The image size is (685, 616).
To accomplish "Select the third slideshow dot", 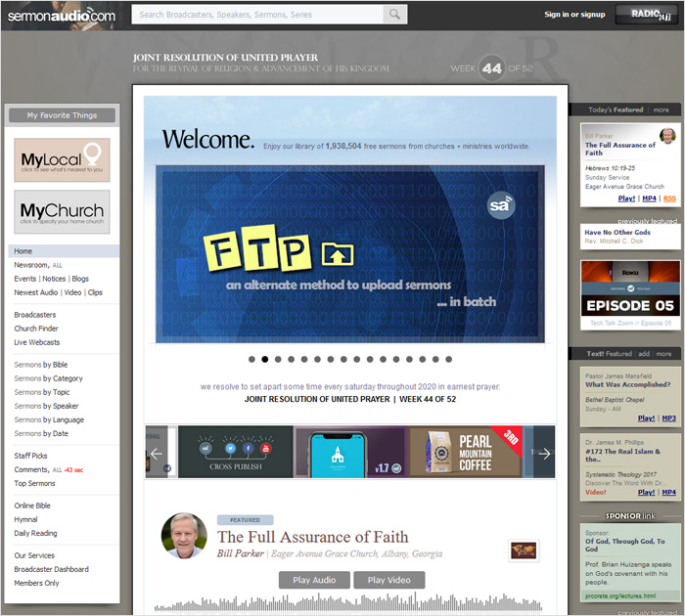I will 278,359.
